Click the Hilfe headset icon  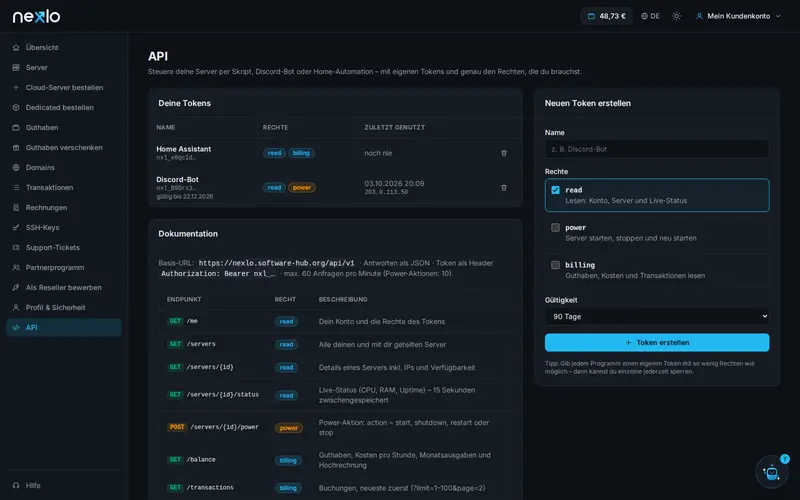[16, 485]
